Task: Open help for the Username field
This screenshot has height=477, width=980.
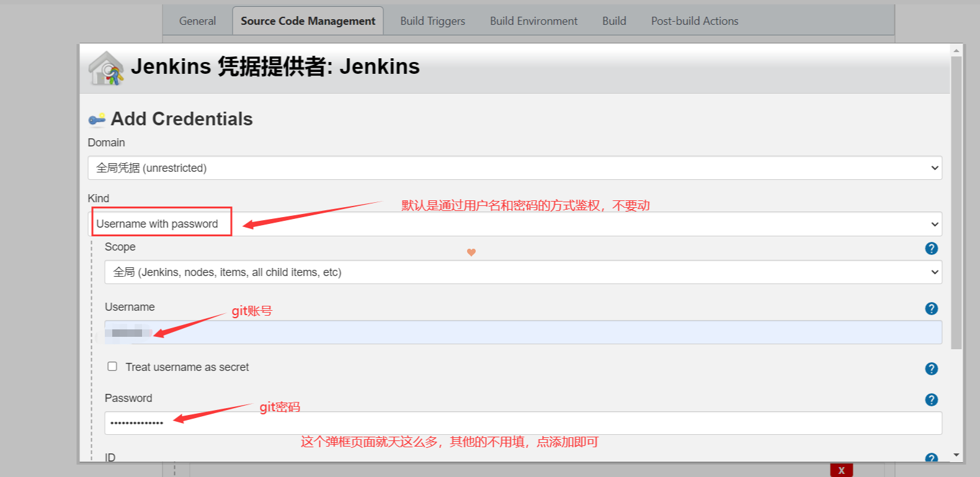Action: (931, 308)
